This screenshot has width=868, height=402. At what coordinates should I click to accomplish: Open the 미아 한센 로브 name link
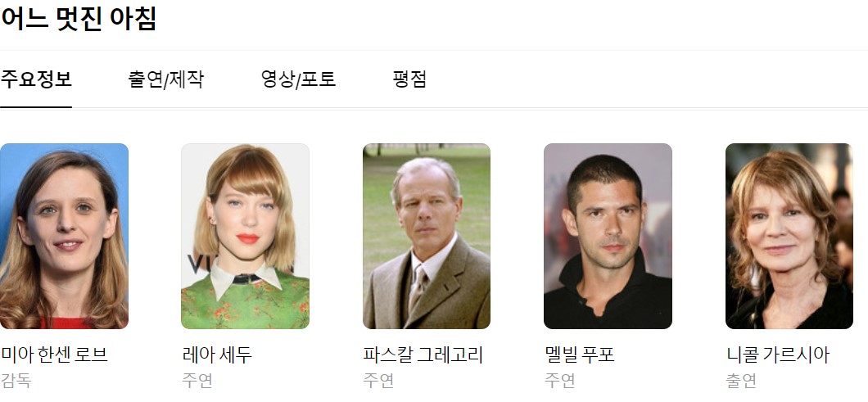pyautogui.click(x=54, y=355)
